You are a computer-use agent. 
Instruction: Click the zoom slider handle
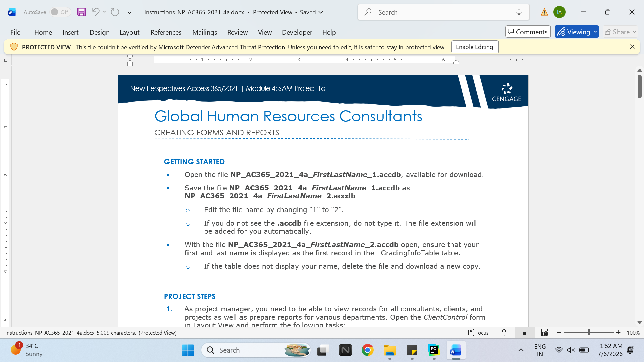pyautogui.click(x=589, y=333)
